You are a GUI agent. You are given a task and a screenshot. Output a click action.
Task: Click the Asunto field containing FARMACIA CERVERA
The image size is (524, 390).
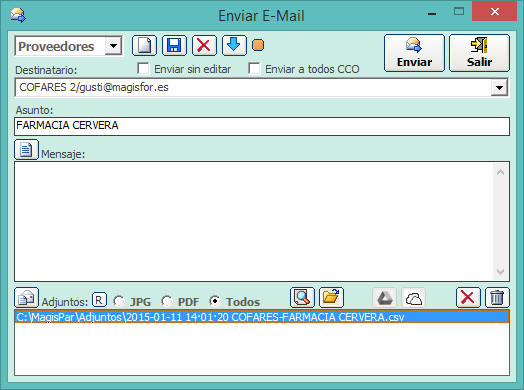click(262, 126)
